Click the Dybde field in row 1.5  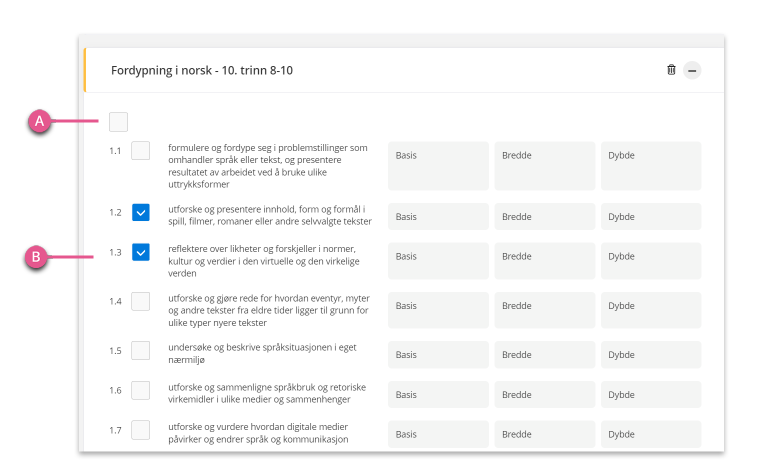[651, 355]
